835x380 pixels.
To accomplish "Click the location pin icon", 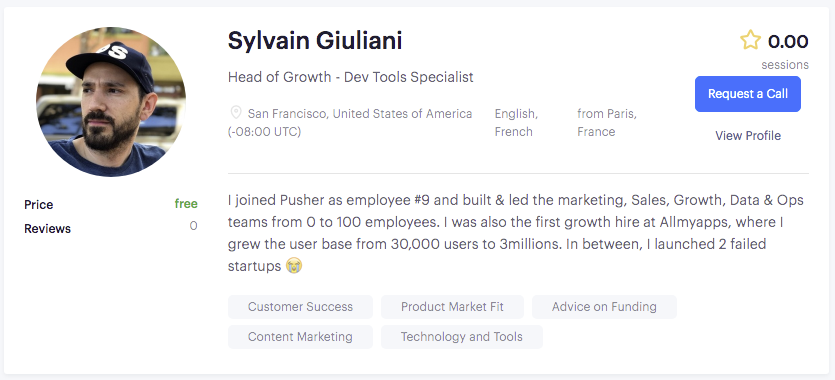I will click(235, 113).
